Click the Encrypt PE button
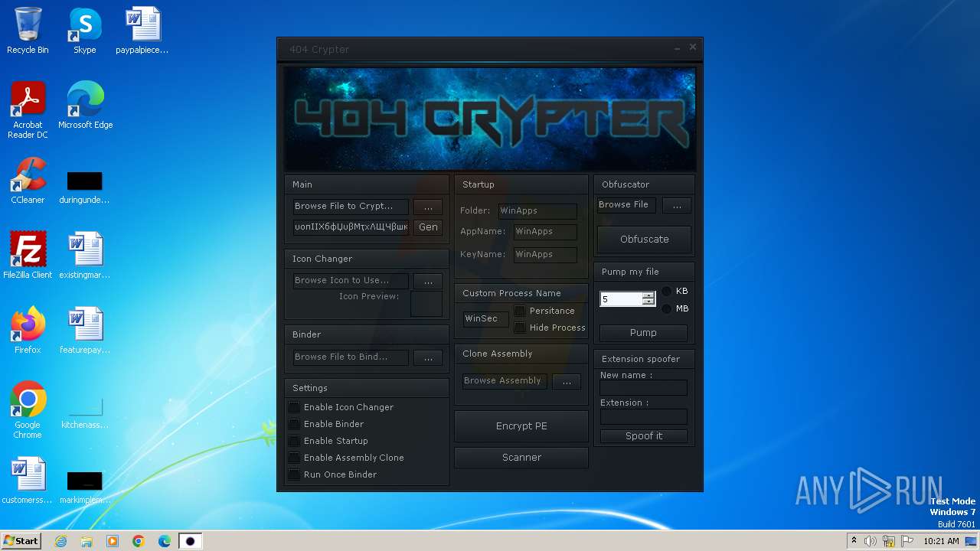 (x=521, y=426)
